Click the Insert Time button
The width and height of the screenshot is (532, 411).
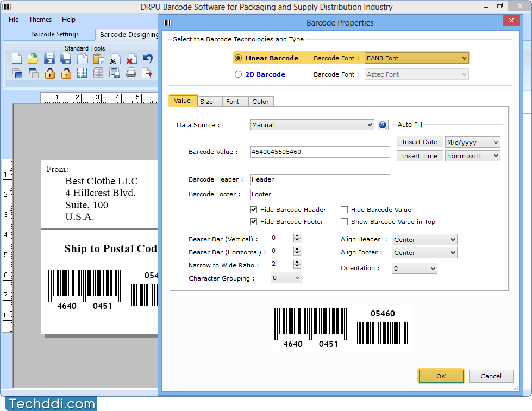(x=420, y=156)
